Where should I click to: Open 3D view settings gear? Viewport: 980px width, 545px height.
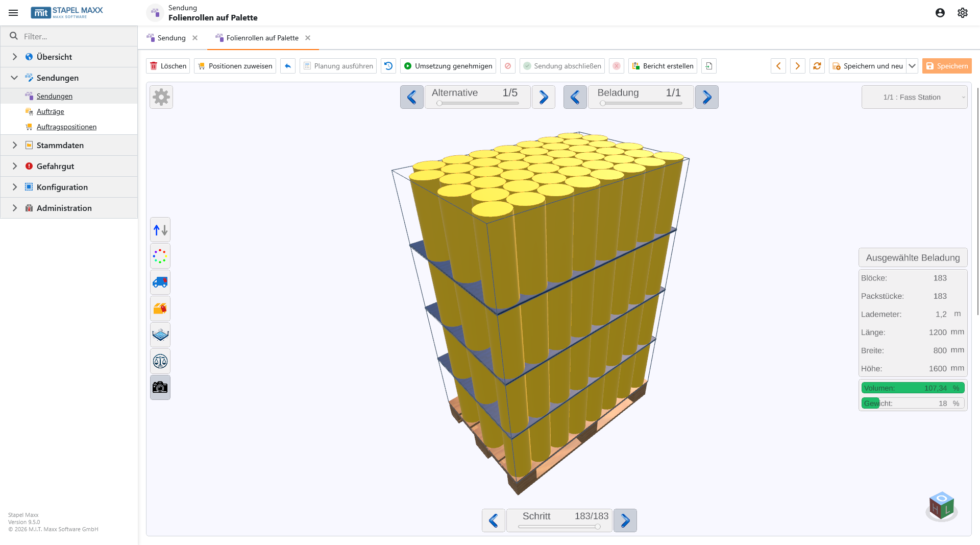[161, 97]
